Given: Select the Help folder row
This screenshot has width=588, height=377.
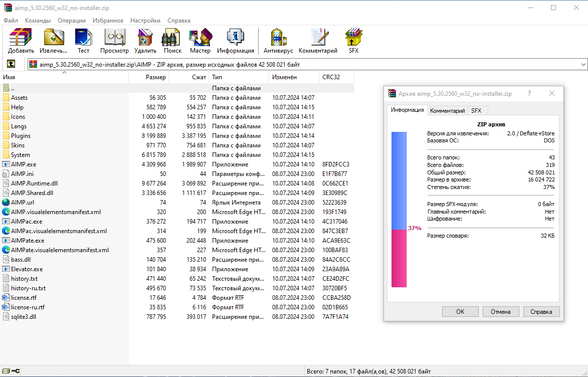Looking at the screenshot, I should (x=177, y=107).
